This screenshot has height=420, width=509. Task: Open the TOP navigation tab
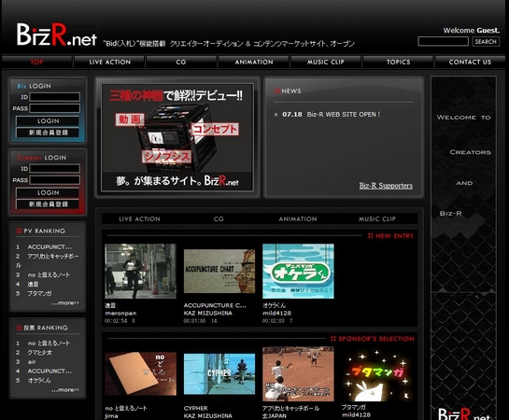(36, 62)
